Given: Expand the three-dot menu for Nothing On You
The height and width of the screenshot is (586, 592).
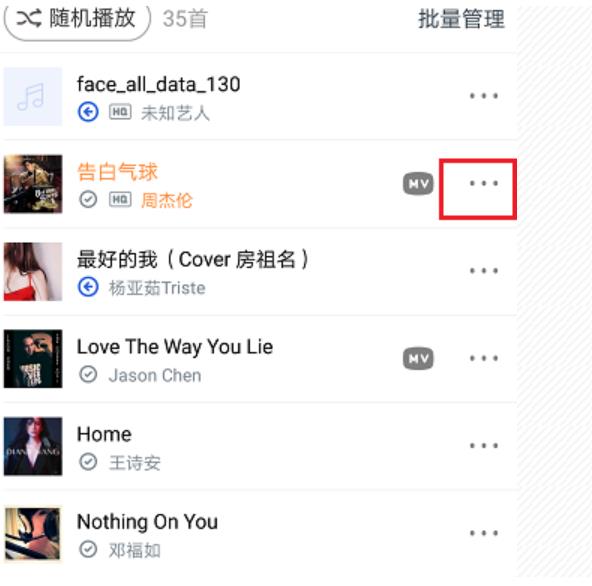Looking at the screenshot, I should [484, 533].
